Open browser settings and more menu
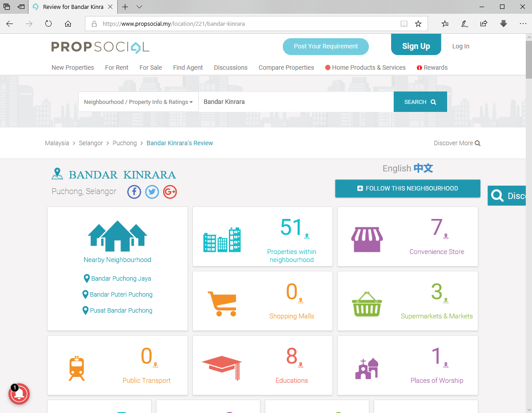The height and width of the screenshot is (413, 532). 523,24
